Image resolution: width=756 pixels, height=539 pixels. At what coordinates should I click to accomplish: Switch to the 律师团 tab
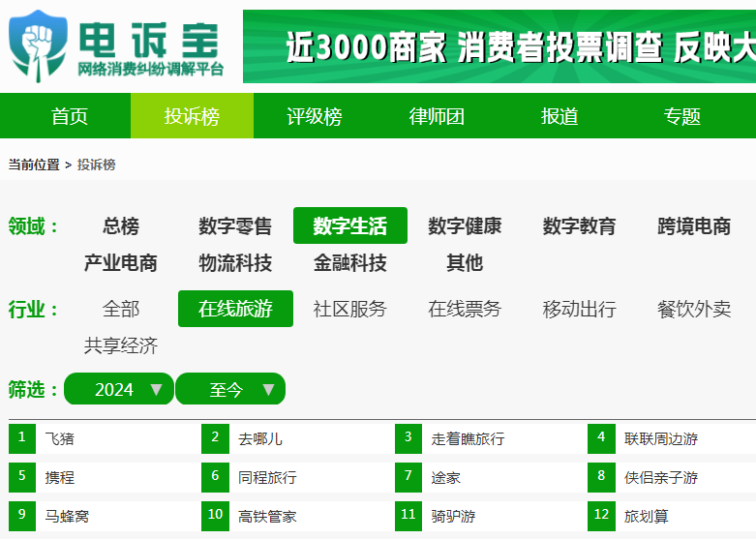pos(437,116)
